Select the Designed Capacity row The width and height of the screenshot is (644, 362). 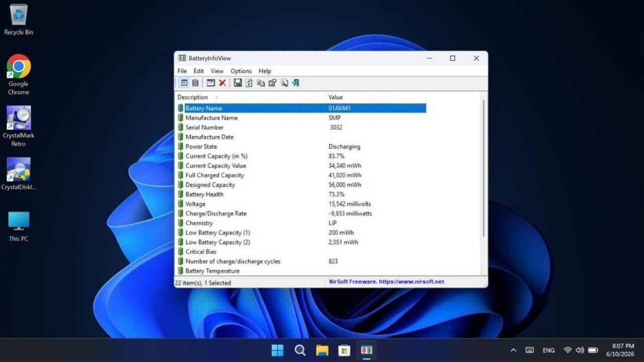pos(302,185)
